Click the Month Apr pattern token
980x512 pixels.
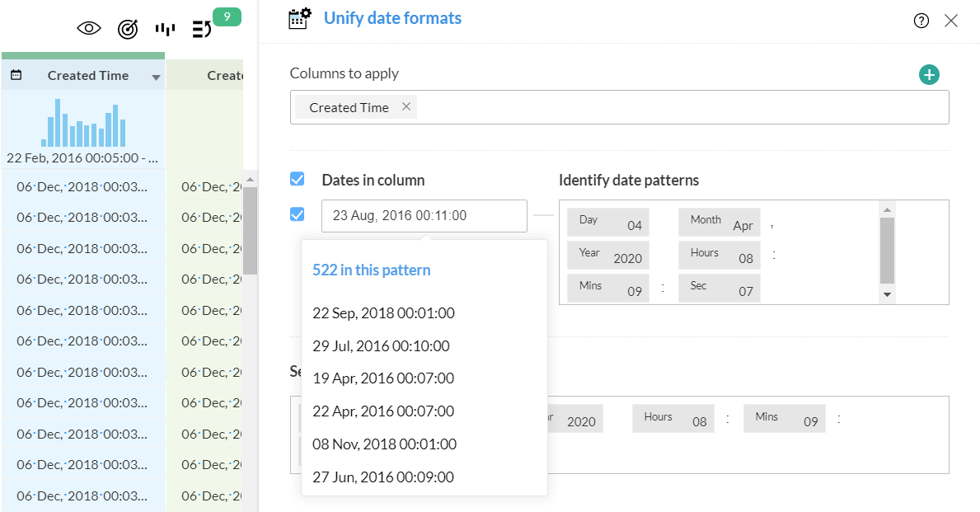(x=719, y=223)
